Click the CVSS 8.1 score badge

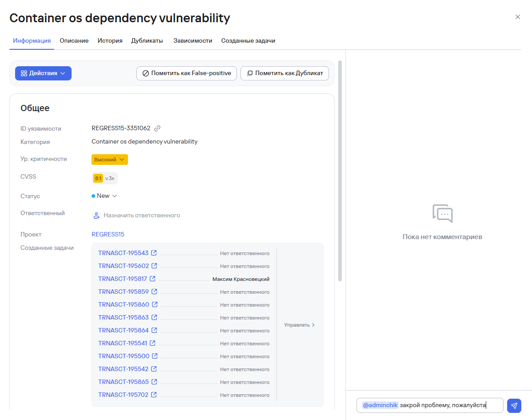[x=98, y=178]
